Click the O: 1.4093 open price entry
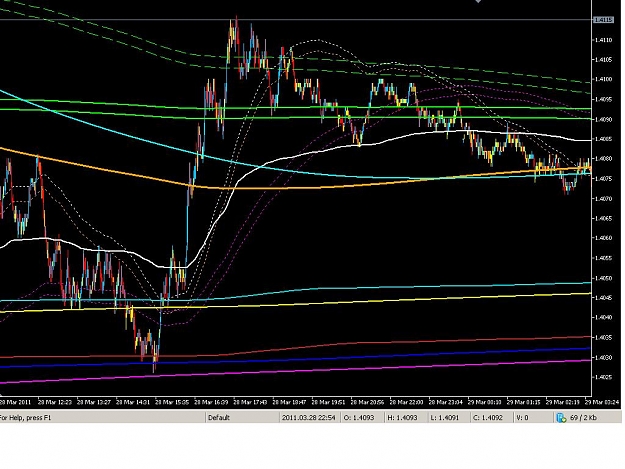The height and width of the screenshot is (469, 625). click(359, 418)
